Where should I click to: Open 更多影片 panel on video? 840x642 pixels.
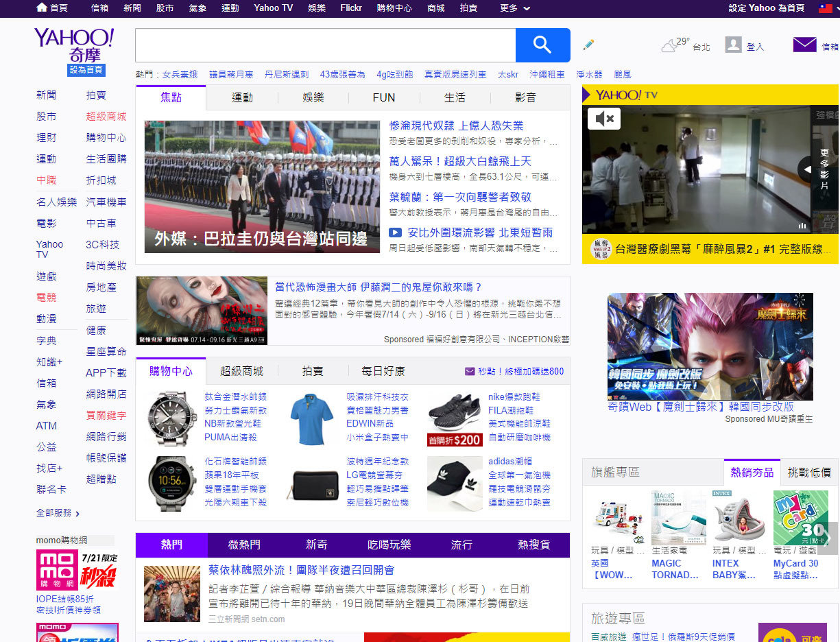tap(824, 169)
